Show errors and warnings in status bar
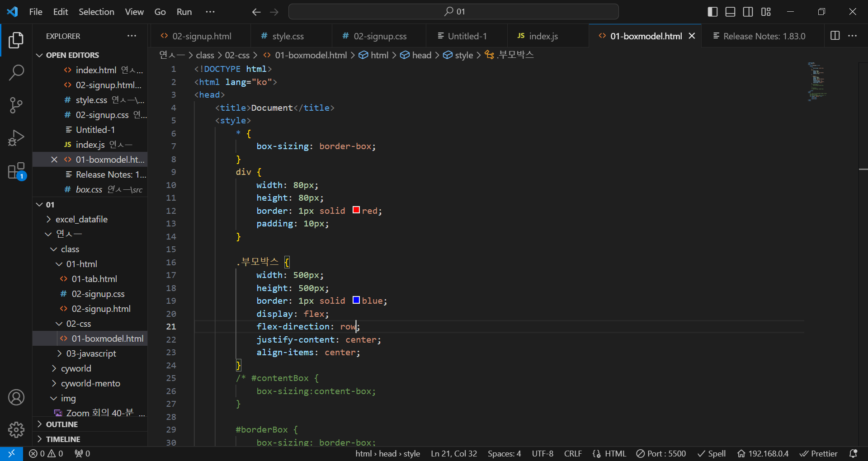Image resolution: width=868 pixels, height=461 pixels. click(46, 453)
